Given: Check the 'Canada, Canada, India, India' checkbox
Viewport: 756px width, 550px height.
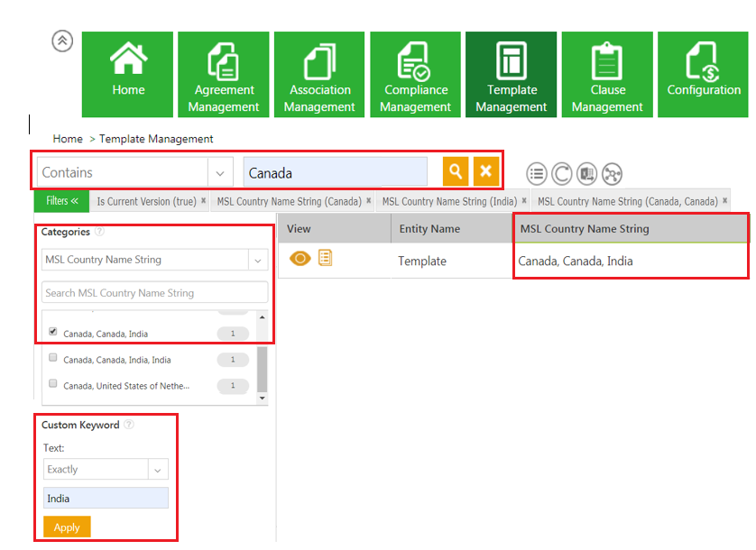Looking at the screenshot, I should (x=53, y=358).
